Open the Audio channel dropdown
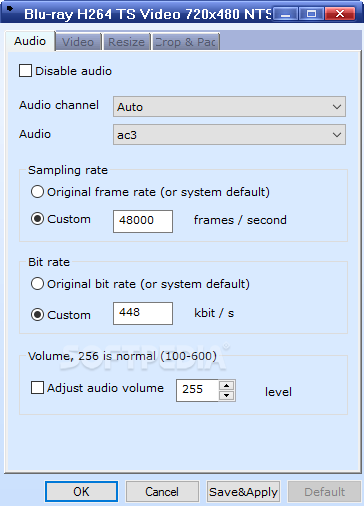The height and width of the screenshot is (506, 364). tap(229, 107)
